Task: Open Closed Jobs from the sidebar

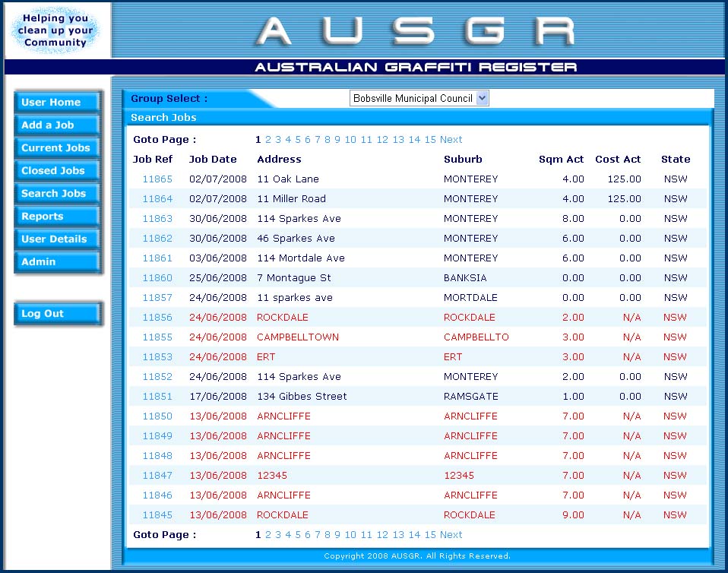Action: click(x=57, y=171)
